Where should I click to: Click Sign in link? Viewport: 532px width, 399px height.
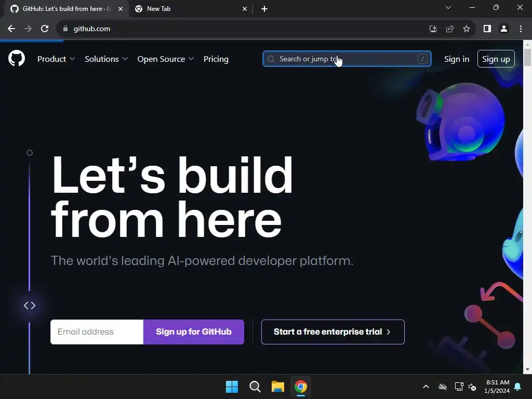click(x=457, y=59)
